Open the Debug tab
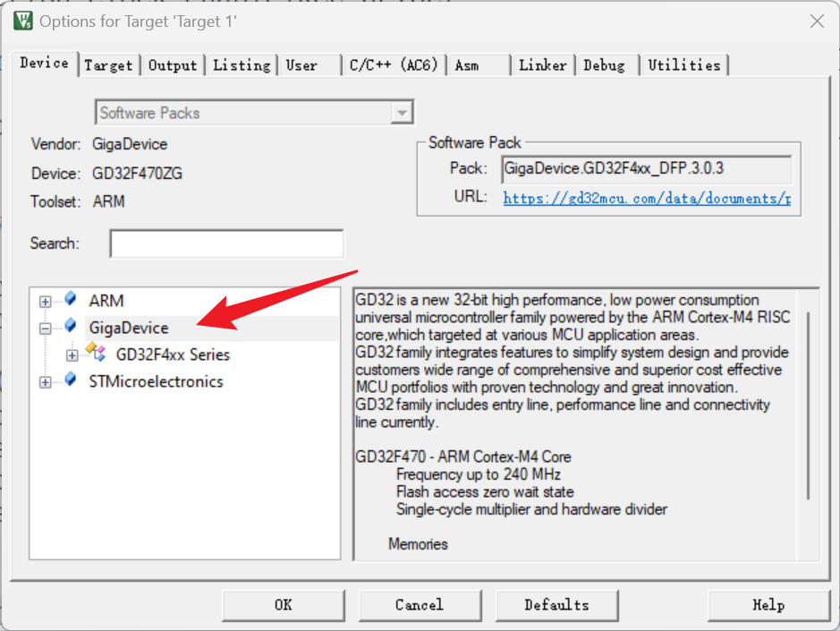The height and width of the screenshot is (631, 840). pyautogui.click(x=607, y=65)
